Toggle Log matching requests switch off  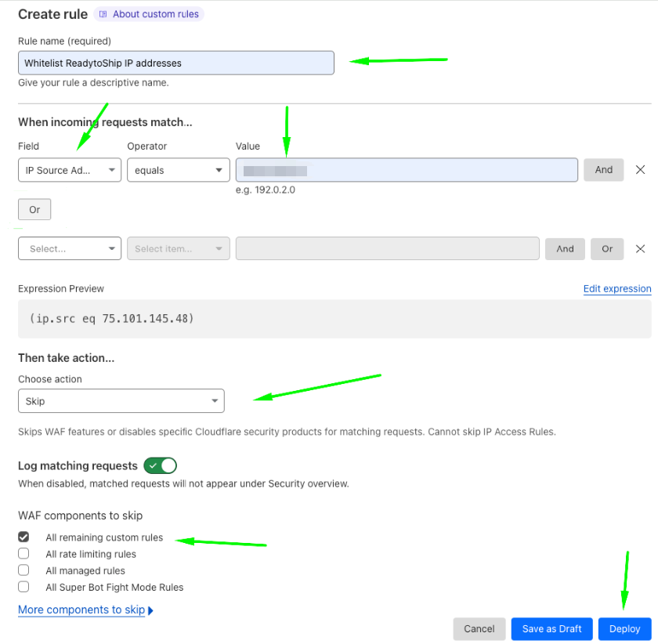(x=161, y=465)
